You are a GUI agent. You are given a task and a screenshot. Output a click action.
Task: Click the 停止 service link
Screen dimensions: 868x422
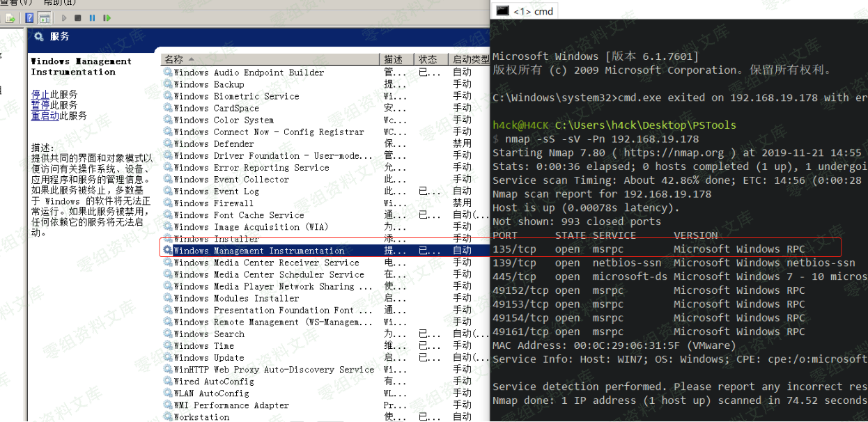click(x=40, y=95)
